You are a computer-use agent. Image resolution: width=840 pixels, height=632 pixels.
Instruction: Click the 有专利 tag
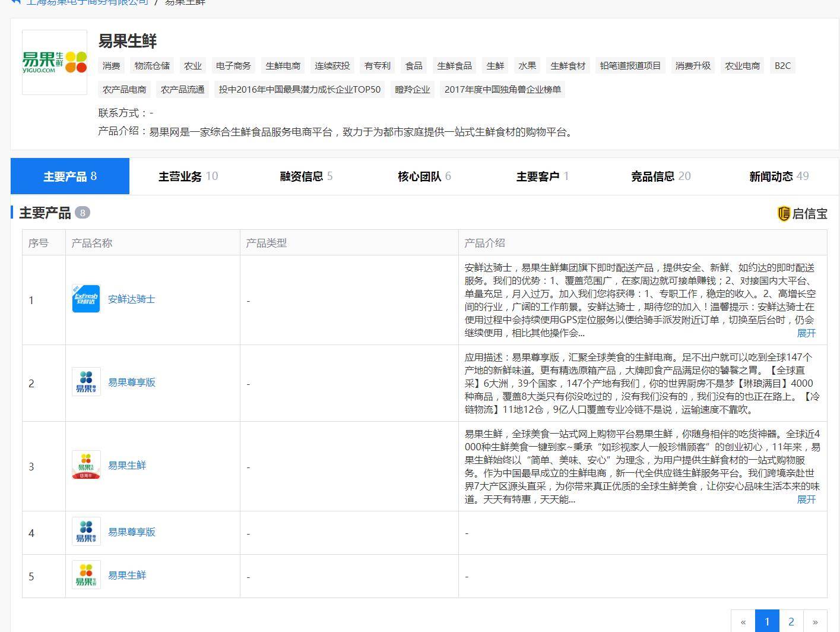coord(378,65)
